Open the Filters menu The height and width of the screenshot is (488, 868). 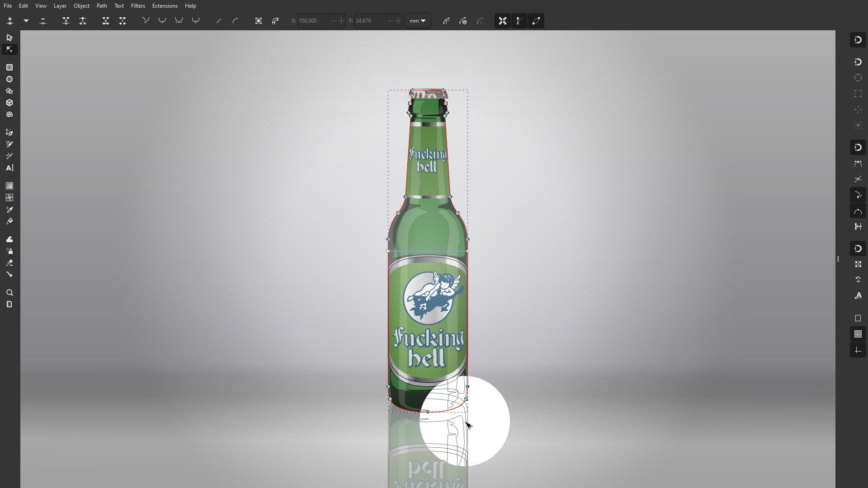coord(138,6)
